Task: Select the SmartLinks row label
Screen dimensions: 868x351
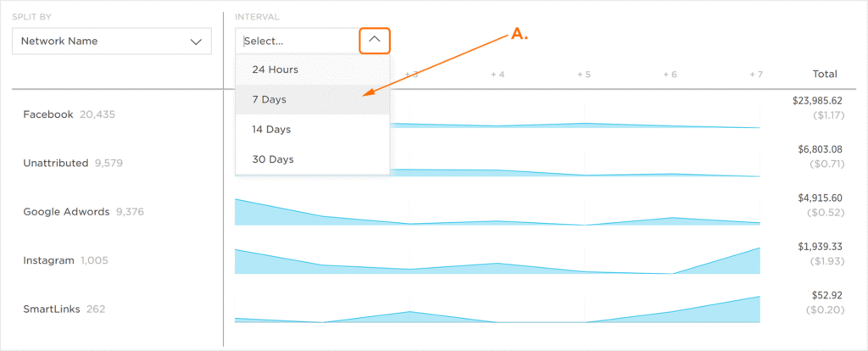Action: [x=52, y=309]
